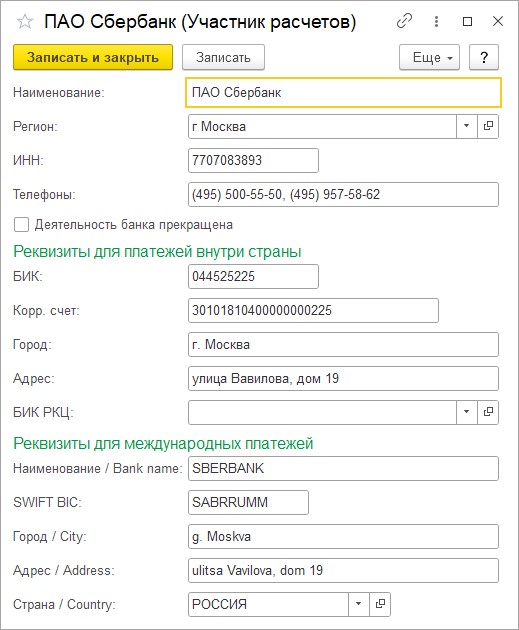Maximize the bank form window
Image resolution: width=519 pixels, height=630 pixels.
tap(468, 21)
